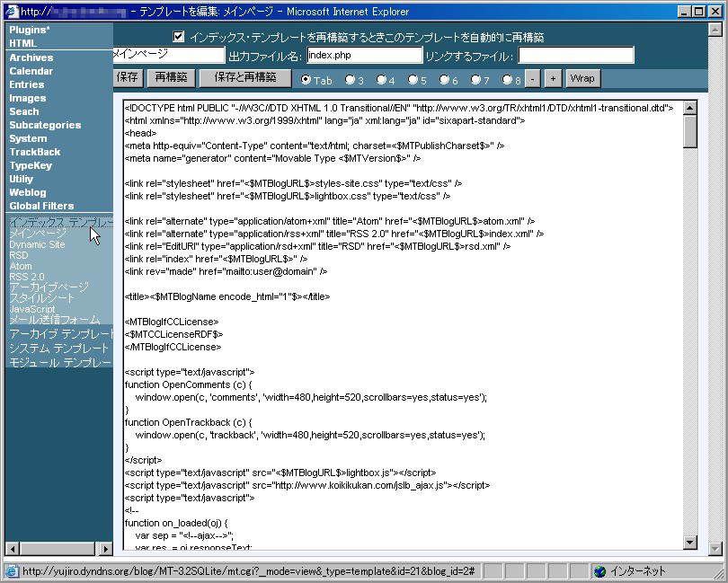Open Subcategories sidebar item
728x583 pixels.
[x=45, y=125]
